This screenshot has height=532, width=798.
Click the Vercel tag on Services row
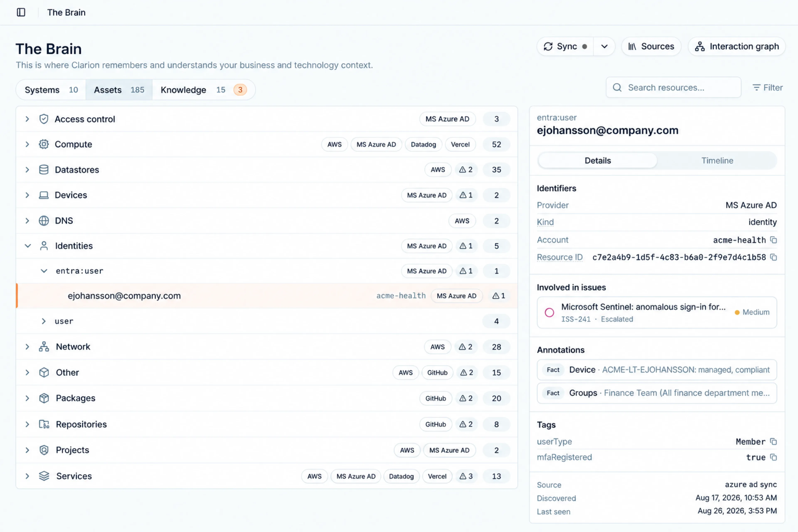pos(437,476)
